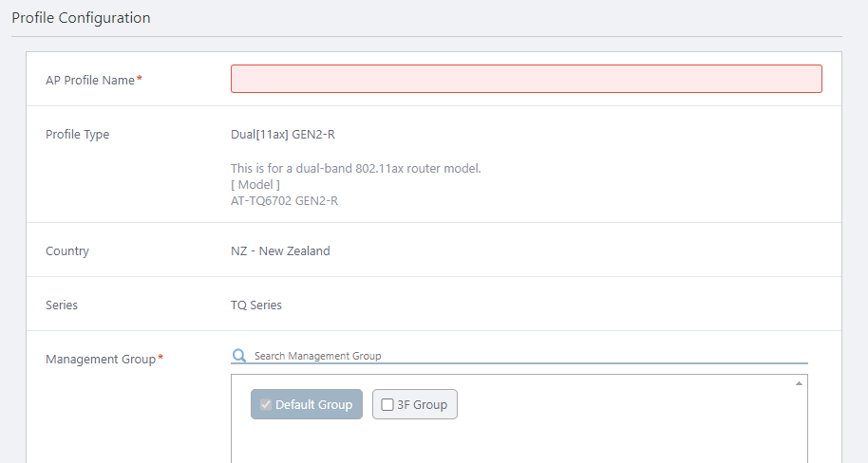Click the Default Group label text
This screenshot has height=463, width=868.
(313, 405)
